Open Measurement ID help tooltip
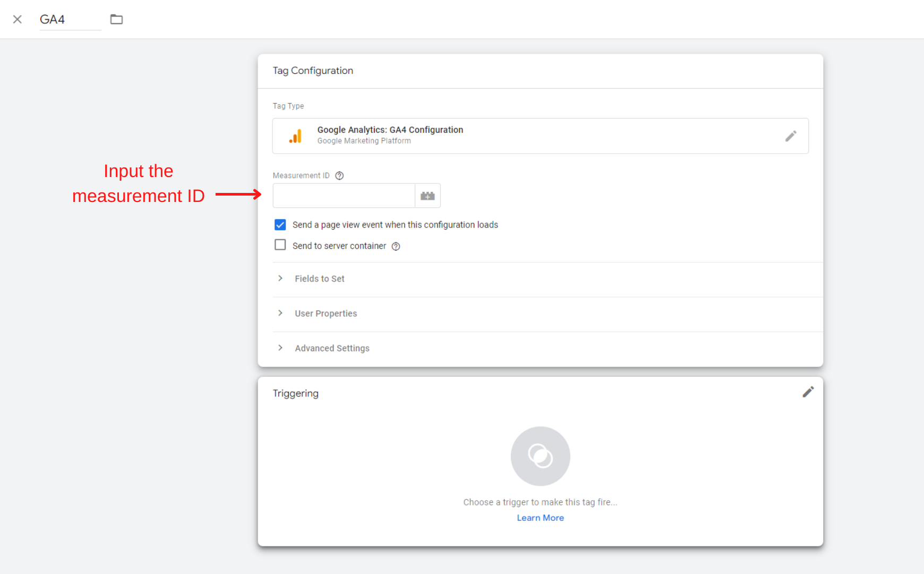This screenshot has width=924, height=574. pos(339,176)
